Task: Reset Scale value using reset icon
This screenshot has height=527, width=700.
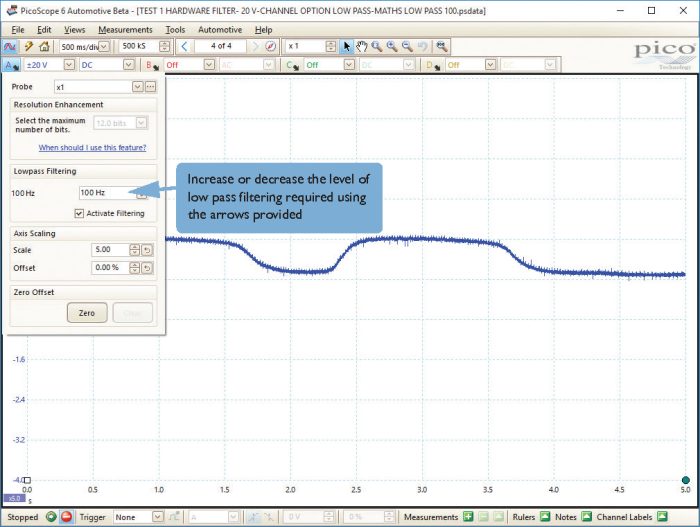Action: point(147,250)
